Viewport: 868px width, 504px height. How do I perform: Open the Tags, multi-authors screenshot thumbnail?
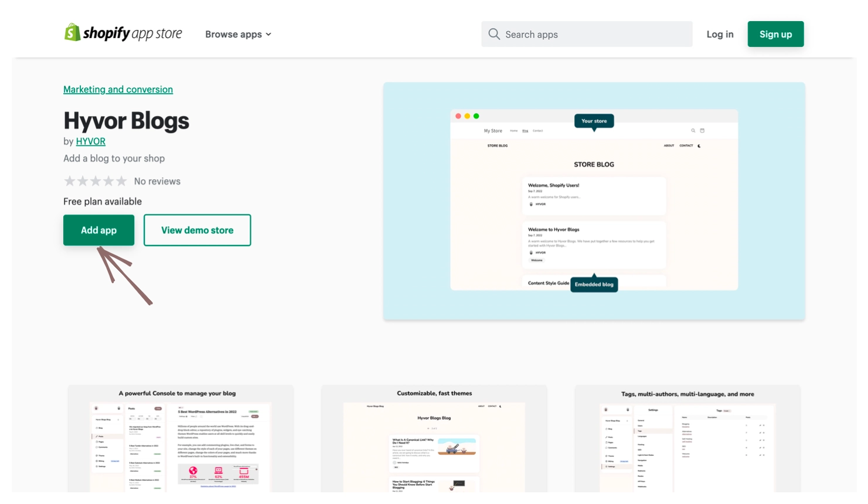click(x=687, y=438)
